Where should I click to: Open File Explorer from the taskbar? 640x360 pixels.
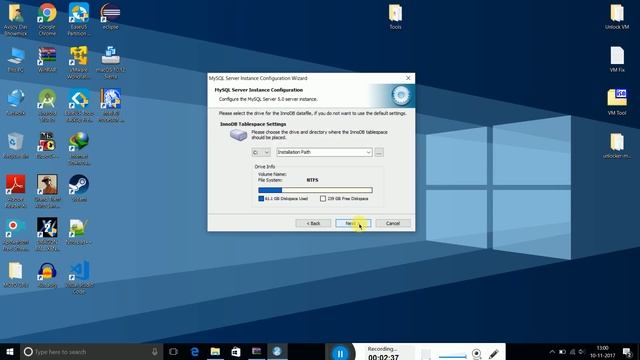pyautogui.click(x=216, y=351)
